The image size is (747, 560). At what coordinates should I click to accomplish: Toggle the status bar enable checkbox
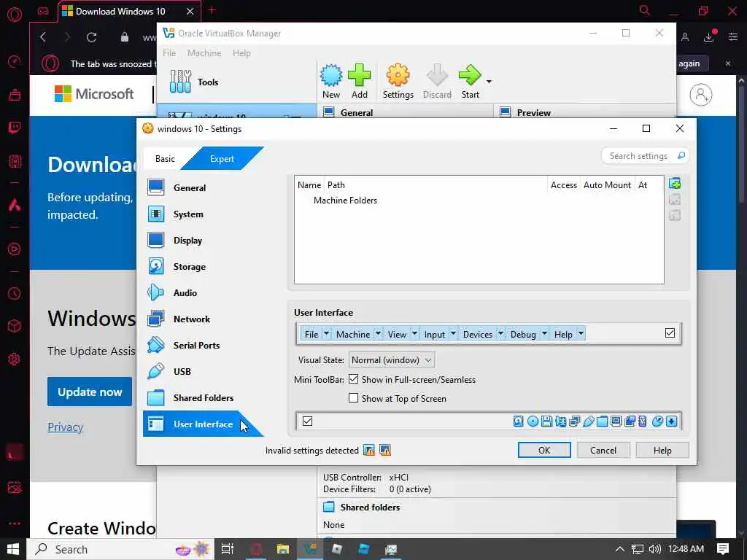click(308, 421)
